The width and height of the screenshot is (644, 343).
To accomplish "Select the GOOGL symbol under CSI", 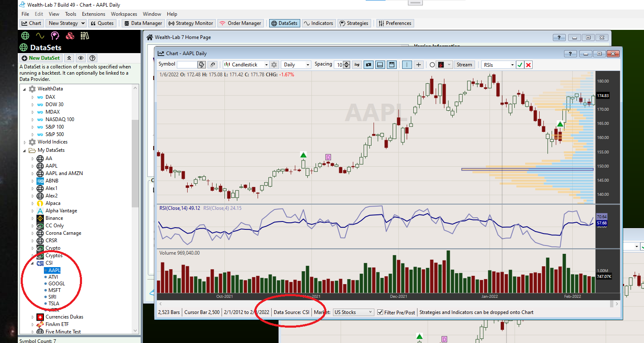I will 57,284.
